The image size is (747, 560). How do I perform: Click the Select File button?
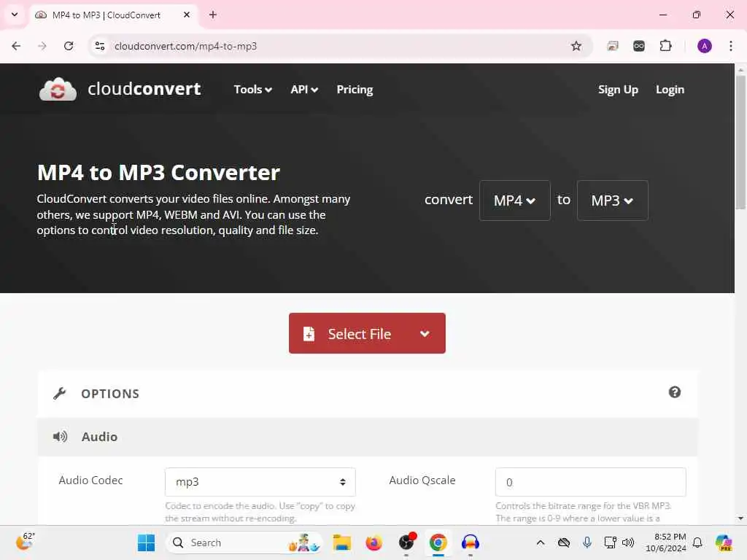pyautogui.click(x=367, y=333)
